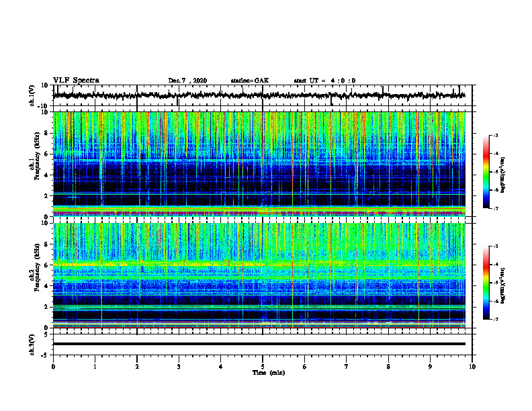Click the "VLF Spectra" plot title

76,81
